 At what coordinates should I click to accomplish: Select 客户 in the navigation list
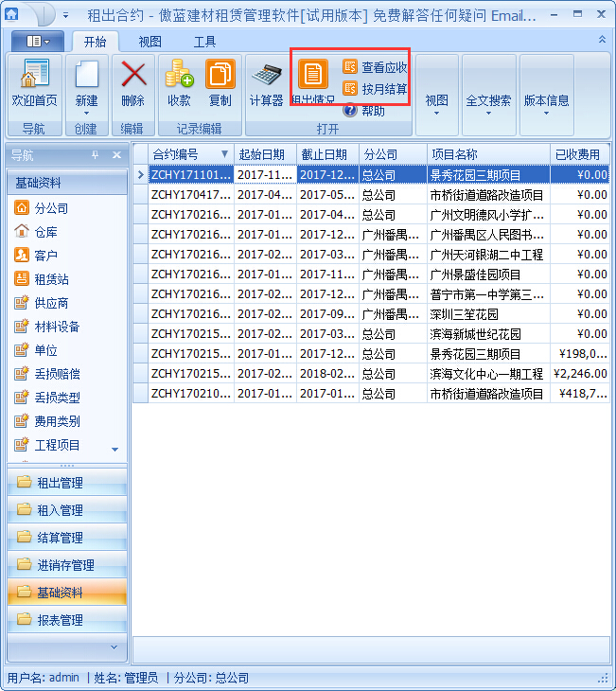[x=45, y=256]
